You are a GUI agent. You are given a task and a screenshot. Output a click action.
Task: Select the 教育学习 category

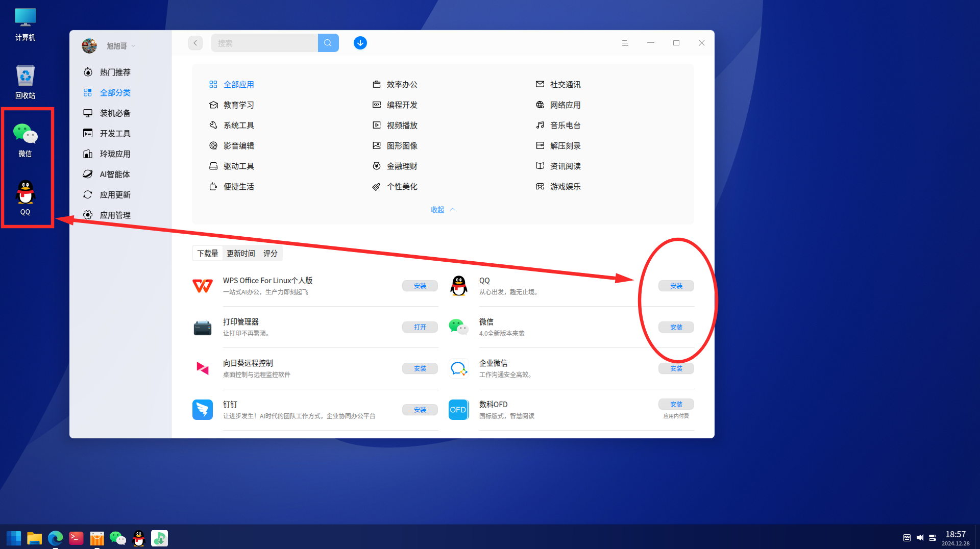[232, 105]
